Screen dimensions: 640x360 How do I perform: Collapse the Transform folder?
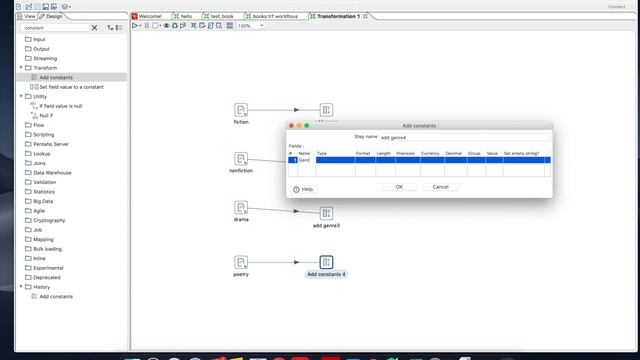tap(21, 68)
